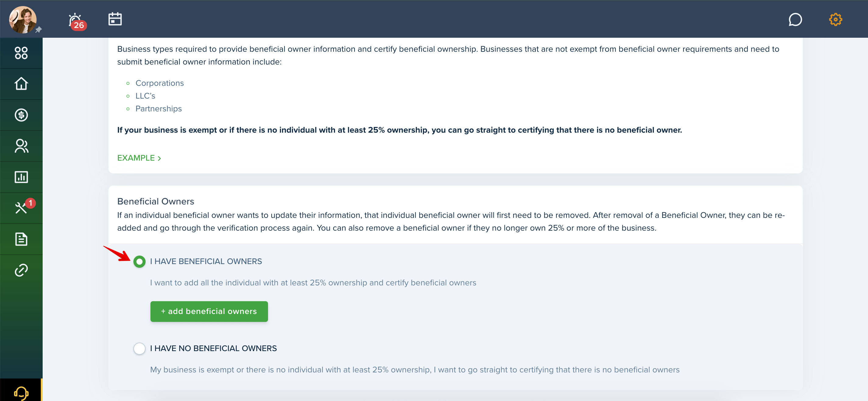Viewport: 868px width, 401px height.
Task: Open the chain link icon in the sidebar
Action: pos(21,270)
